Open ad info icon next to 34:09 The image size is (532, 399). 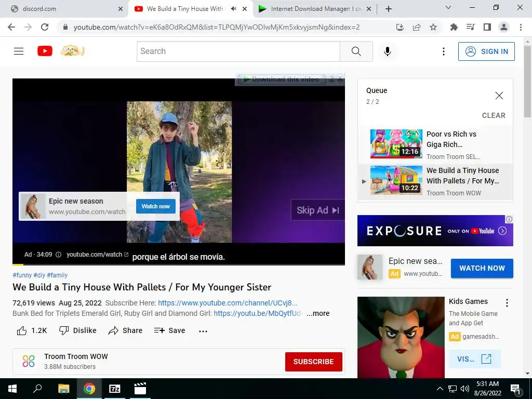(x=58, y=255)
